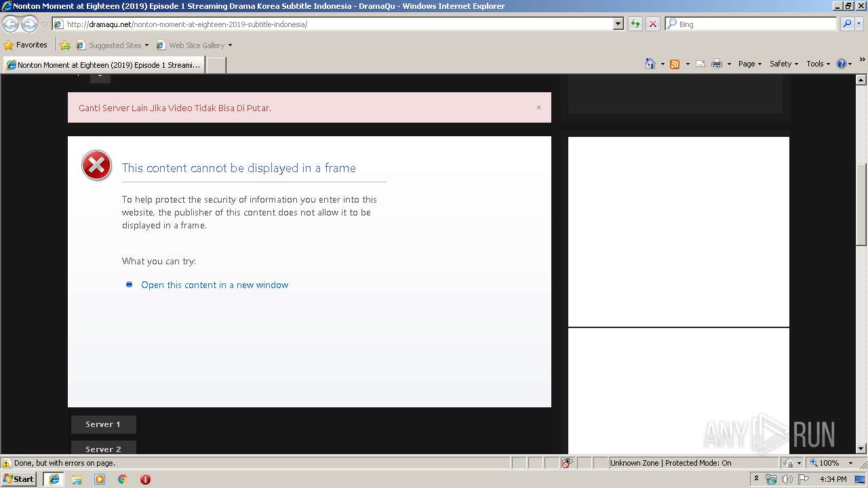Click the command bar overflow chevron
Viewport: 868px width, 488px height.
pos(863,60)
